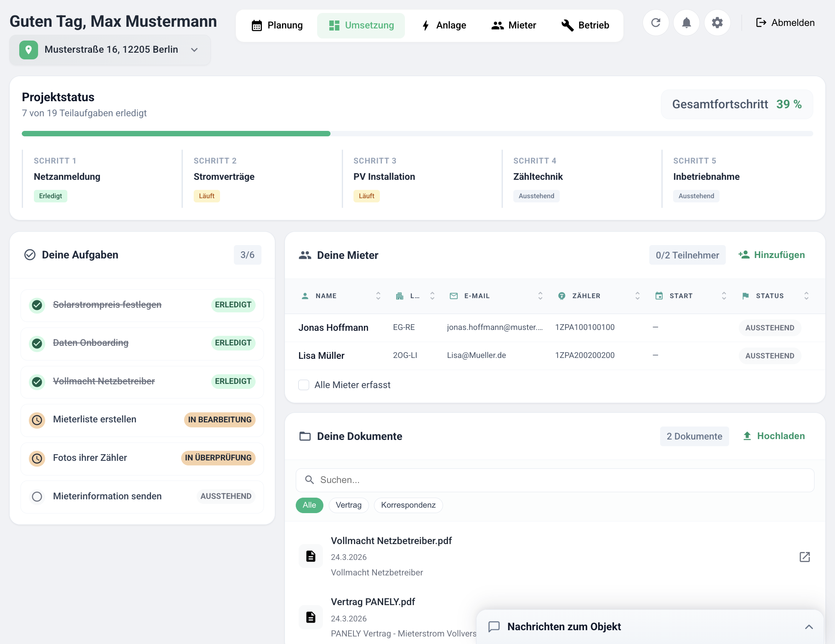Click the chat bubble icon in Nachrichten
The image size is (835, 644).
point(494,626)
